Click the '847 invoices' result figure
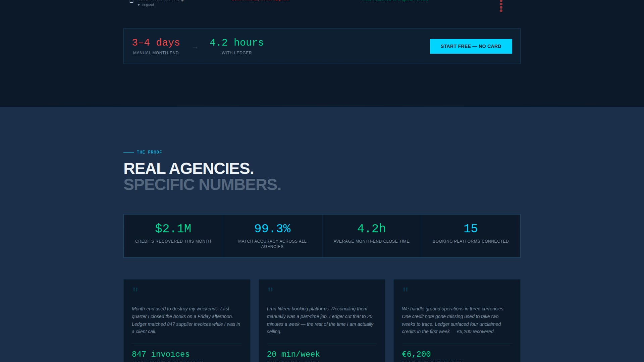Screen dimensions: 644x362 (x=161, y=354)
